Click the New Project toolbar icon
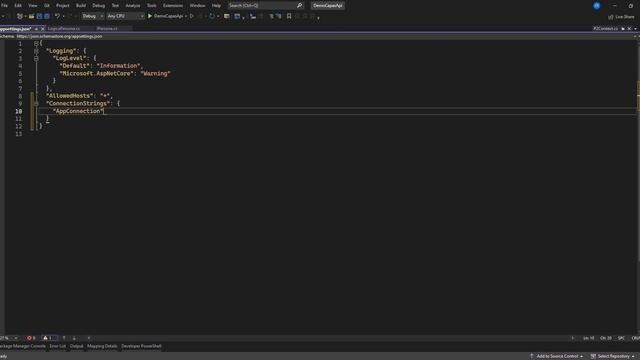This screenshot has width=640, height=360. (20, 16)
